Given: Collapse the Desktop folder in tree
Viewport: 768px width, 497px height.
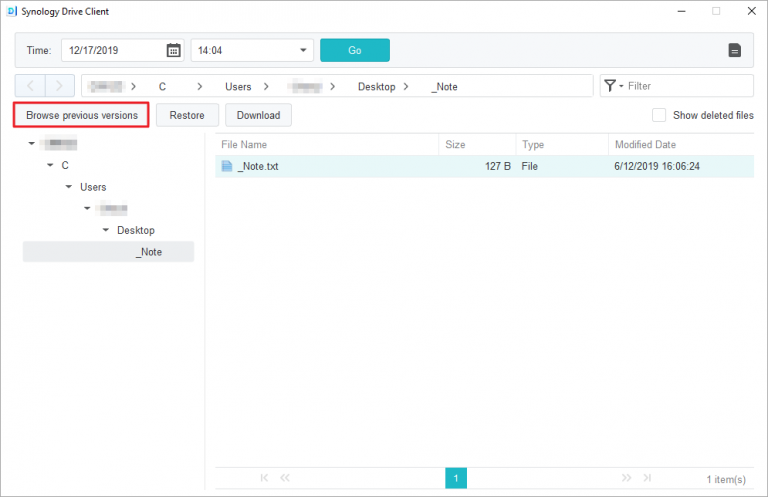Looking at the screenshot, I should click(106, 230).
